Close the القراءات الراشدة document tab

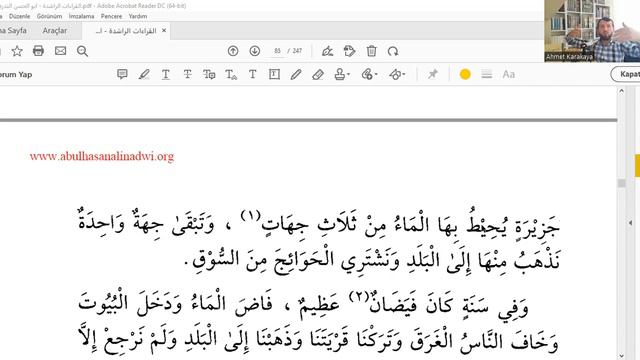click(164, 30)
